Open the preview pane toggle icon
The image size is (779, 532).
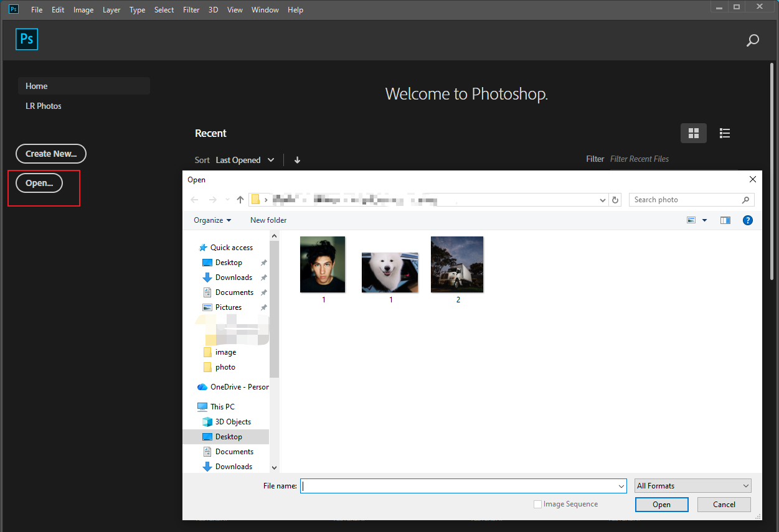point(725,220)
